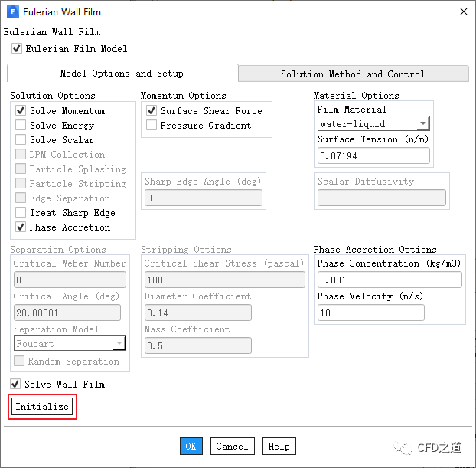Open the Separation Model Foucart dropdown
Screen dimensions: 476x468
70,343
